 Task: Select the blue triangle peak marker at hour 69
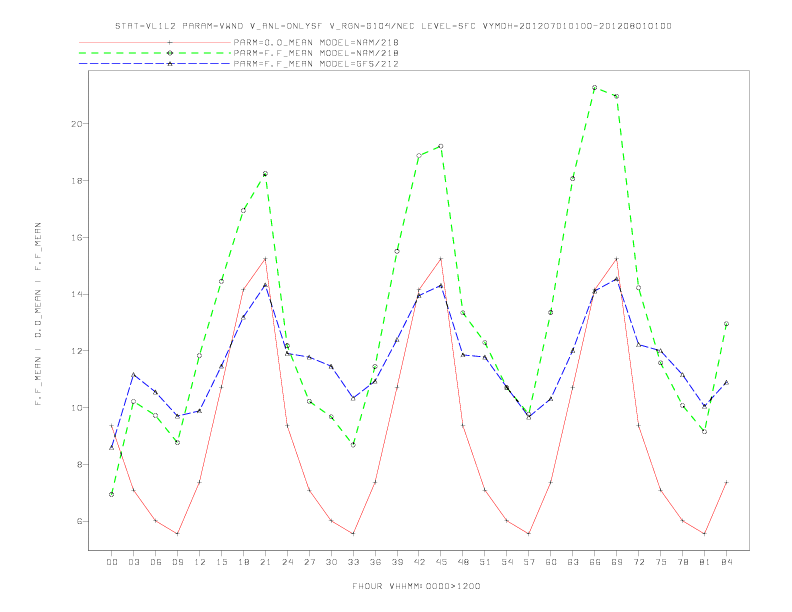[x=616, y=279]
